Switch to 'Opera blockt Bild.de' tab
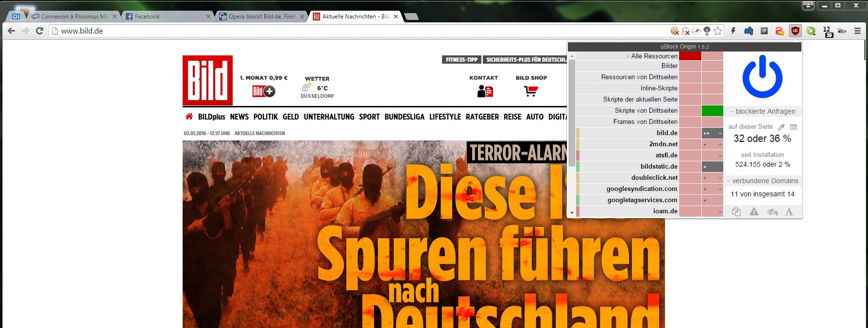 pyautogui.click(x=261, y=17)
